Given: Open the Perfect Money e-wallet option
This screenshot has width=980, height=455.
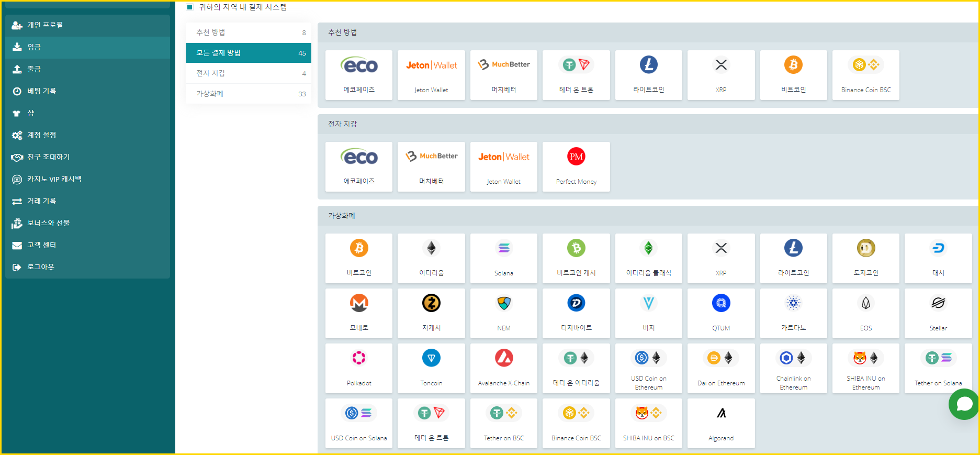Looking at the screenshot, I should (576, 167).
